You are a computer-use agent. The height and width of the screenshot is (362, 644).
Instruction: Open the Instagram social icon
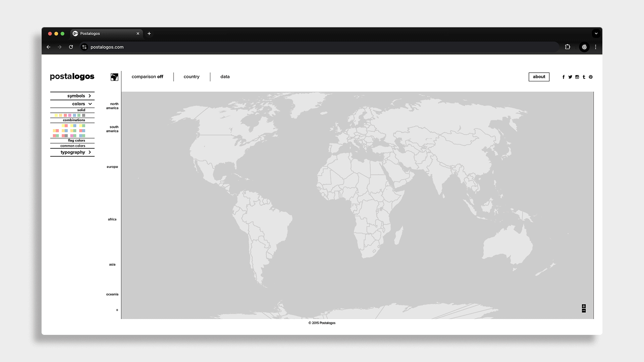click(577, 77)
